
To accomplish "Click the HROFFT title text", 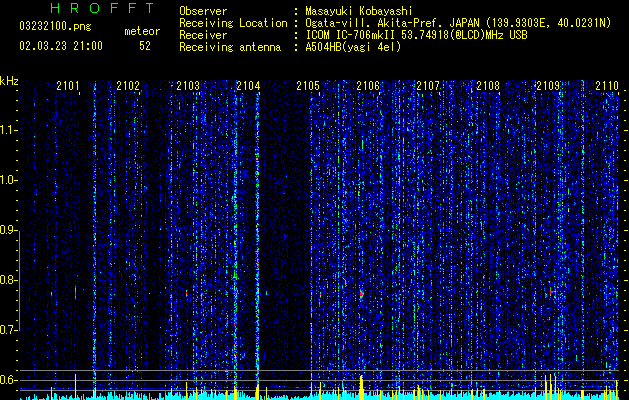I will click(x=103, y=8).
